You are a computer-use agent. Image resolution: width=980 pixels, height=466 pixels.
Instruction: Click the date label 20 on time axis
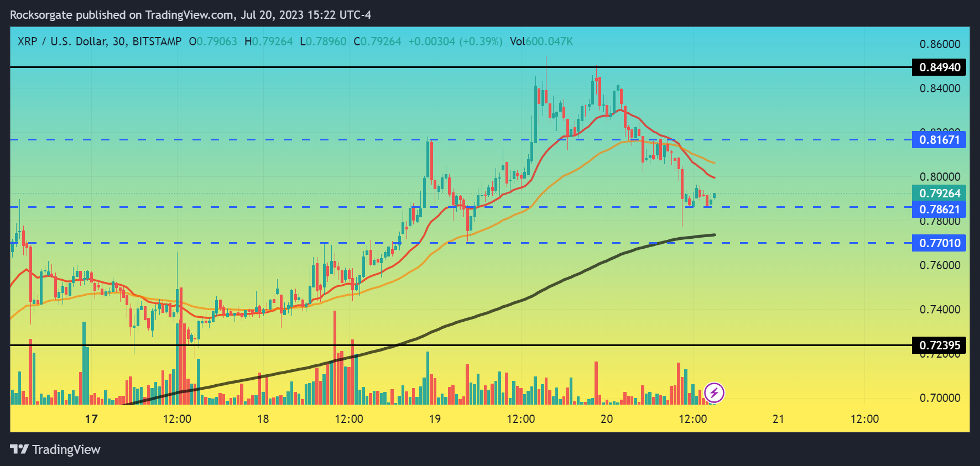[x=607, y=419]
